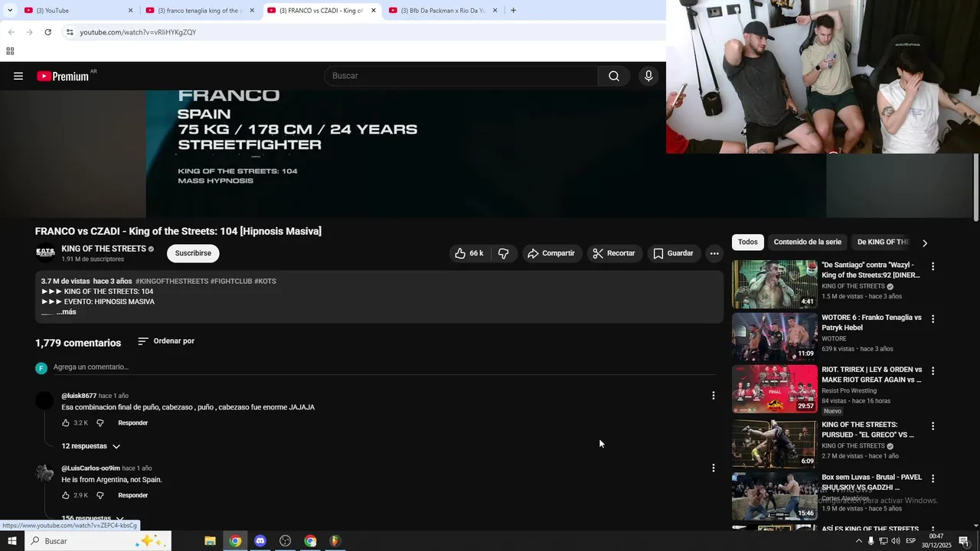Viewport: 980px width, 551px height.
Task: Dislike the comment by @luisk8677
Action: click(x=100, y=423)
